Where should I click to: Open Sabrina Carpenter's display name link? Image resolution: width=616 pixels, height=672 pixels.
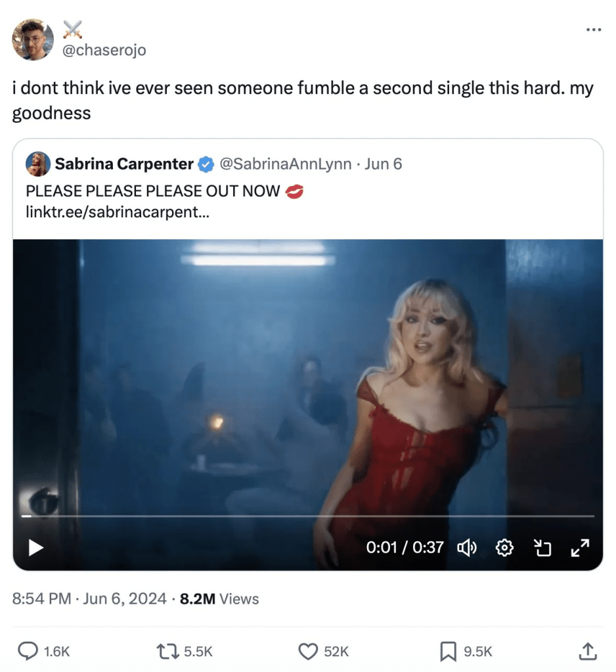(124, 164)
